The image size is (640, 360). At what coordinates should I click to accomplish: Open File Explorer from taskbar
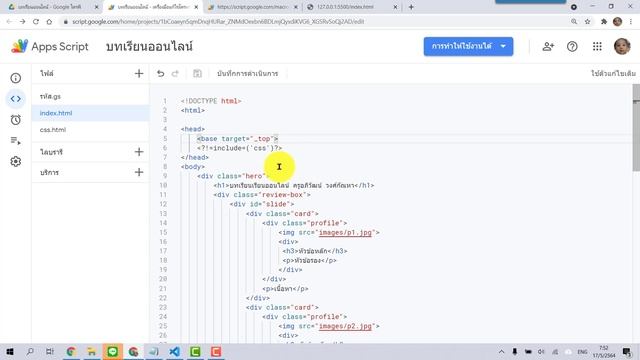[92, 351]
